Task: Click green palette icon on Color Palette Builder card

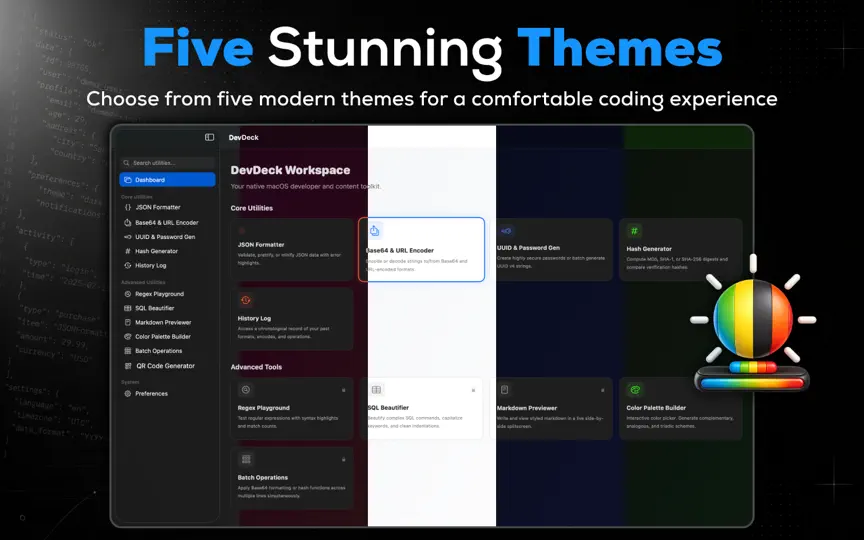Action: [x=635, y=390]
